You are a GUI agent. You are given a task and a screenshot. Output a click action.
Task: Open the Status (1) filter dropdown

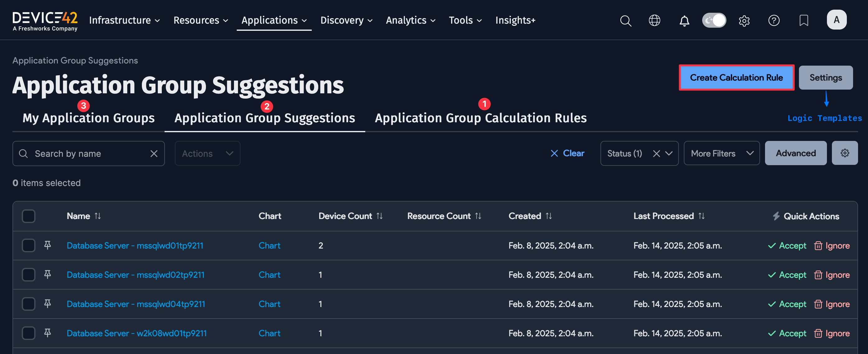tap(625, 153)
